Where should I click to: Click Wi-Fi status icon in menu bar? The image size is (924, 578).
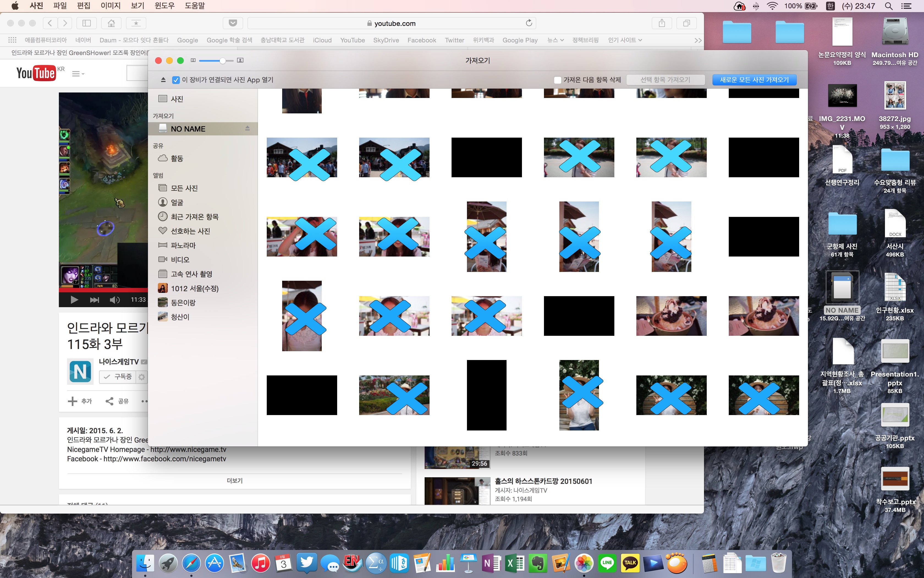point(772,6)
